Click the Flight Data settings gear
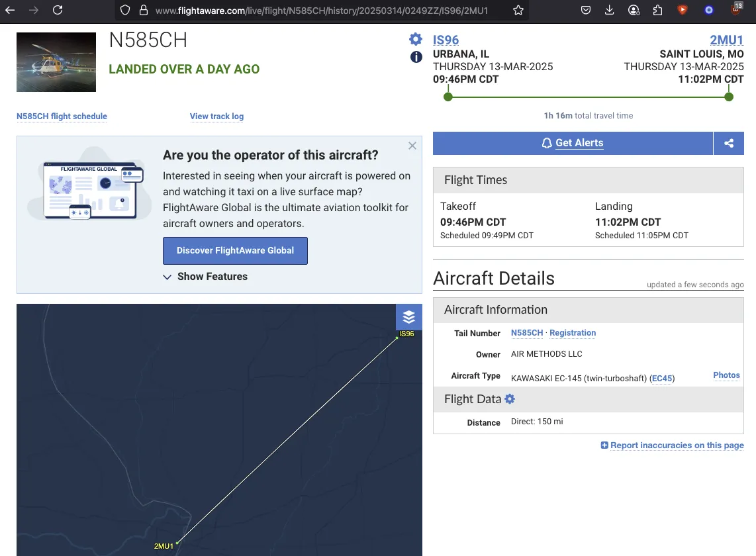The height and width of the screenshot is (556, 756). (x=510, y=399)
